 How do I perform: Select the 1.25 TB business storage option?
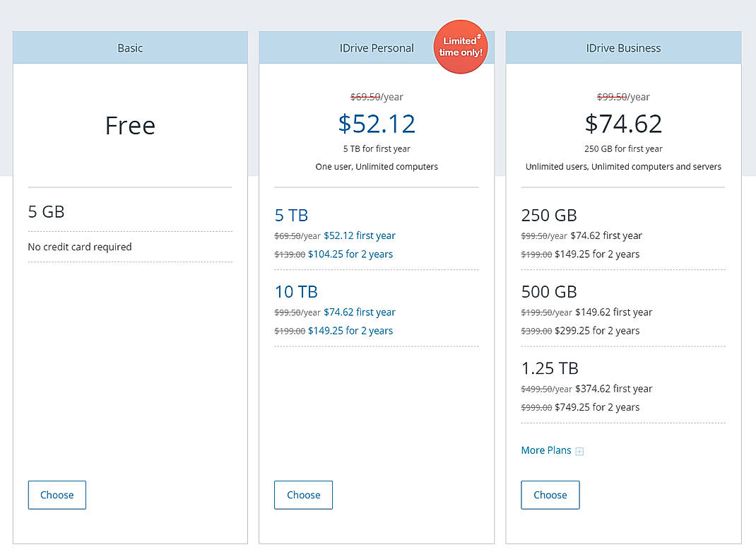550,368
